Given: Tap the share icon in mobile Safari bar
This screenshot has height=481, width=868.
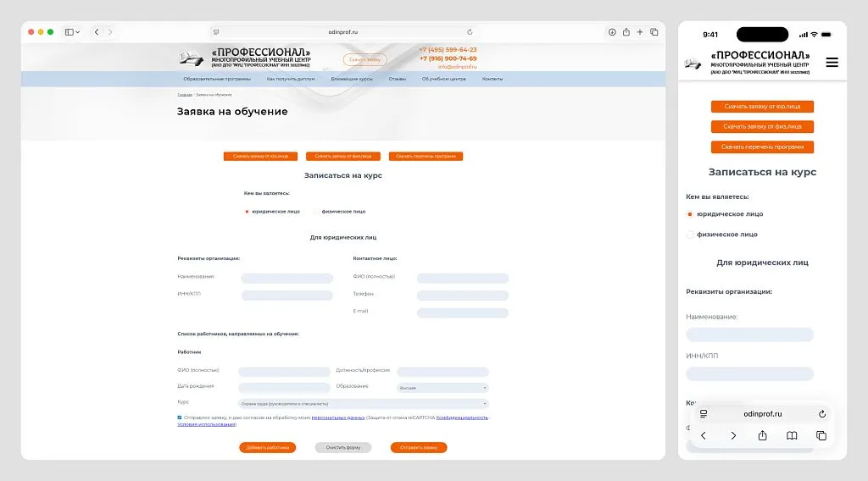Looking at the screenshot, I should pos(762,435).
